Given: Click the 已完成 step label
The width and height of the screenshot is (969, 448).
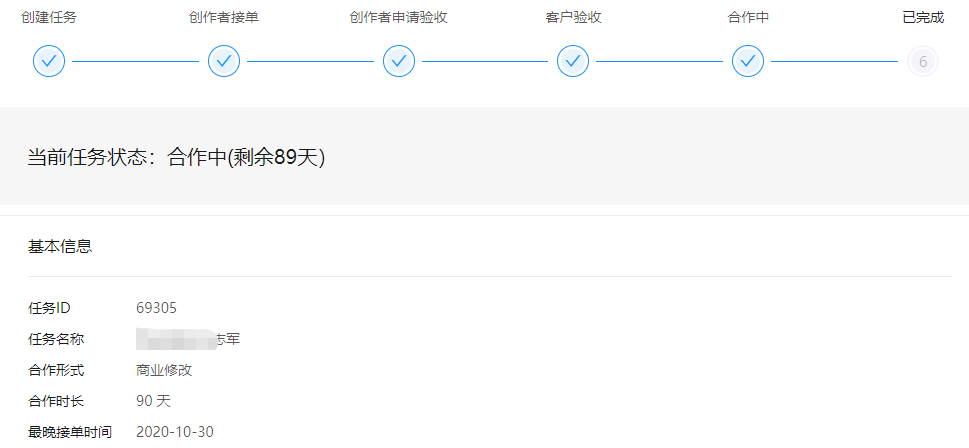Looking at the screenshot, I should tap(923, 17).
